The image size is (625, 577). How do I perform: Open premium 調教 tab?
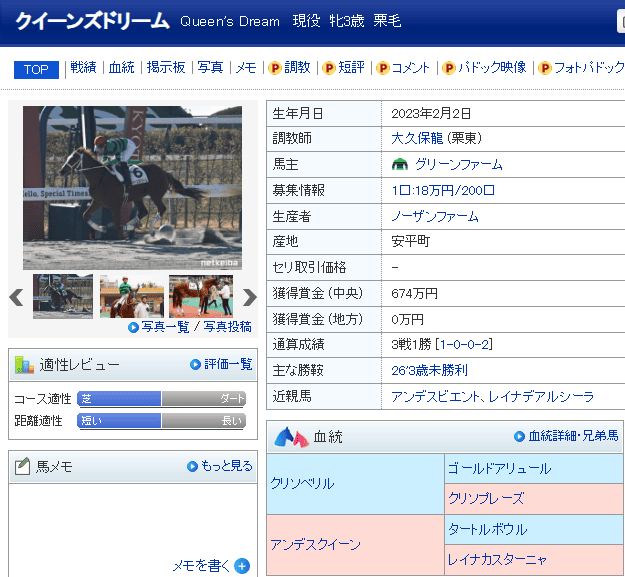pyautogui.click(x=297, y=67)
